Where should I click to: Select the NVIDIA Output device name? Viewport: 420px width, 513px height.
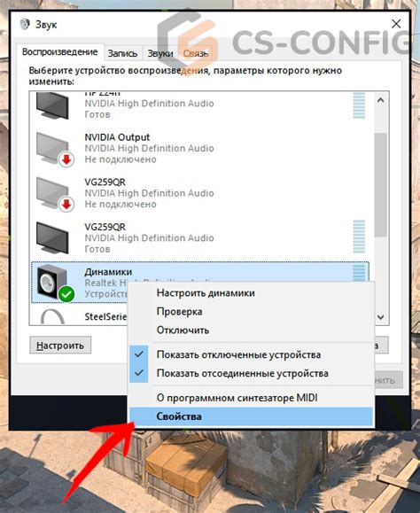[117, 137]
